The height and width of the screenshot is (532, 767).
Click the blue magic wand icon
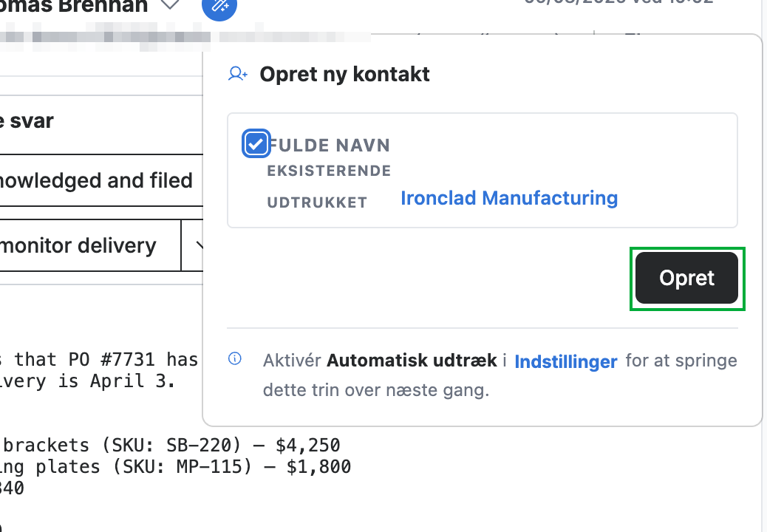(x=219, y=5)
